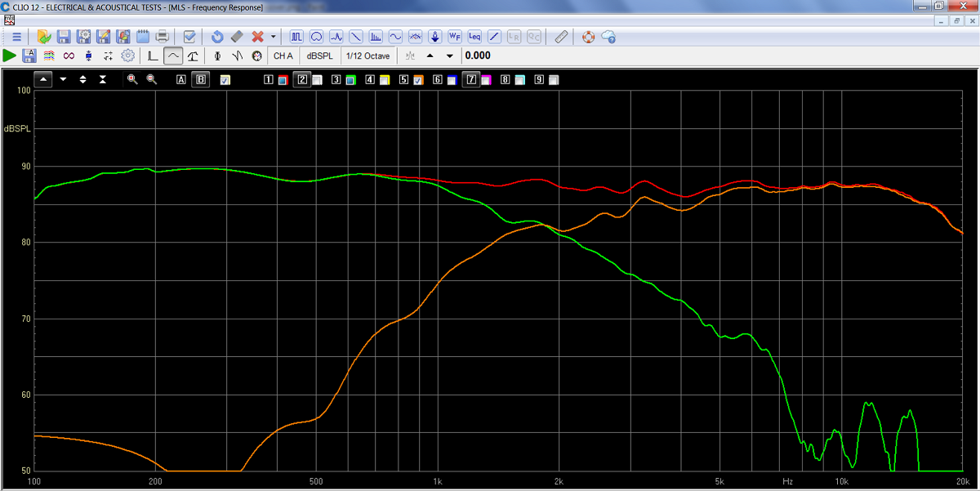Click the 0.000 offset value field
Screen dimensions: 980x491
click(478, 56)
